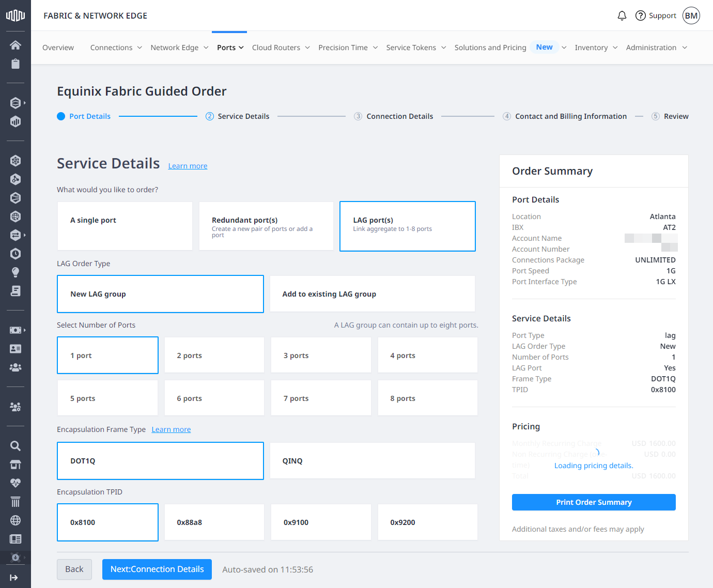Open the swap arrows hexagon icon
This screenshot has width=713, height=588.
coord(16,235)
